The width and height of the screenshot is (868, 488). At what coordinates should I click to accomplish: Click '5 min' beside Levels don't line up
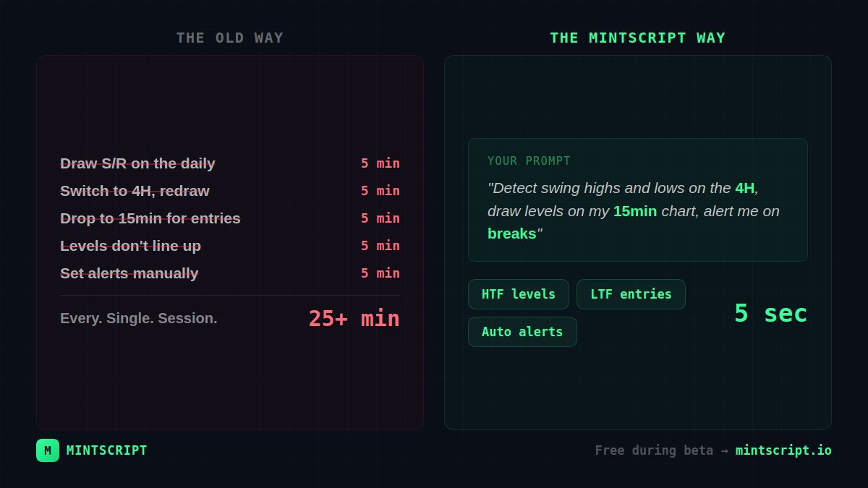click(x=380, y=246)
